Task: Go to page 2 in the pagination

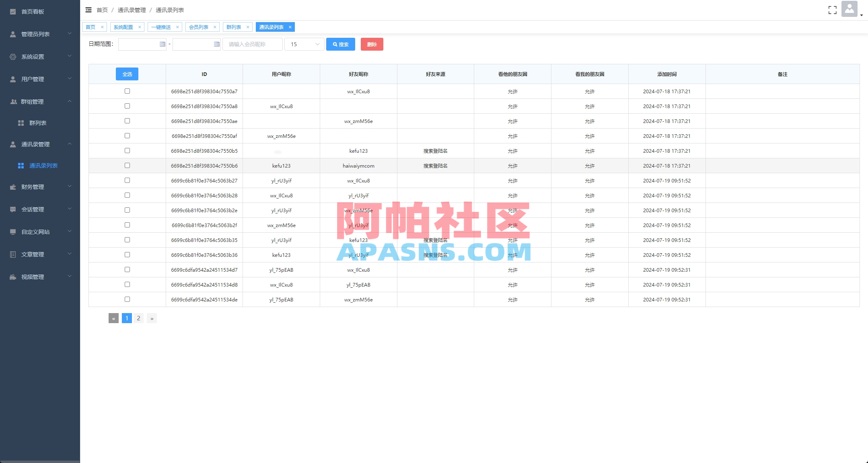Action: pyautogui.click(x=139, y=318)
